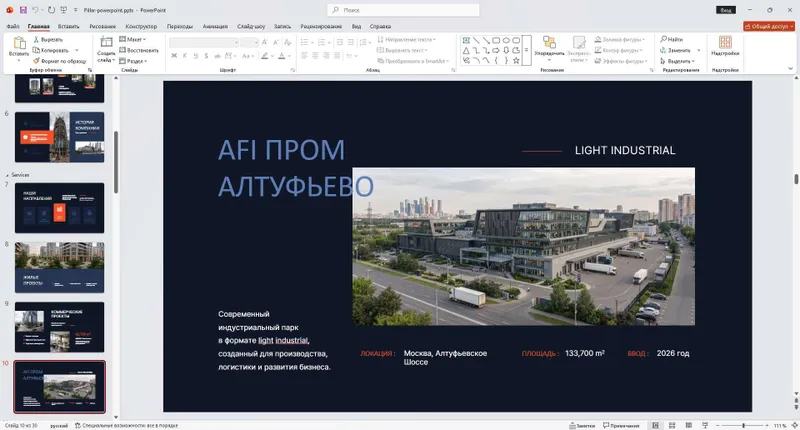The width and height of the screenshot is (800, 430).
Task: Select the triangle shape in shapes gallery
Action: [466, 50]
